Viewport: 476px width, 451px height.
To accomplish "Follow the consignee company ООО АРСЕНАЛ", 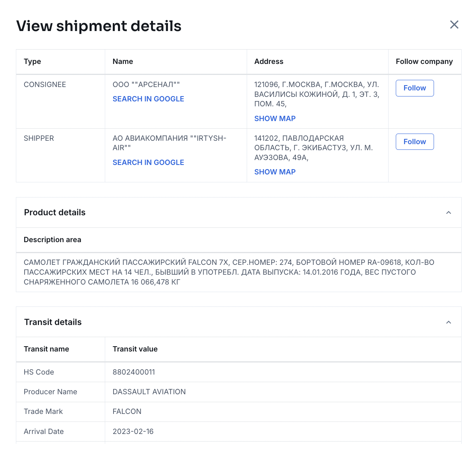I will [414, 88].
